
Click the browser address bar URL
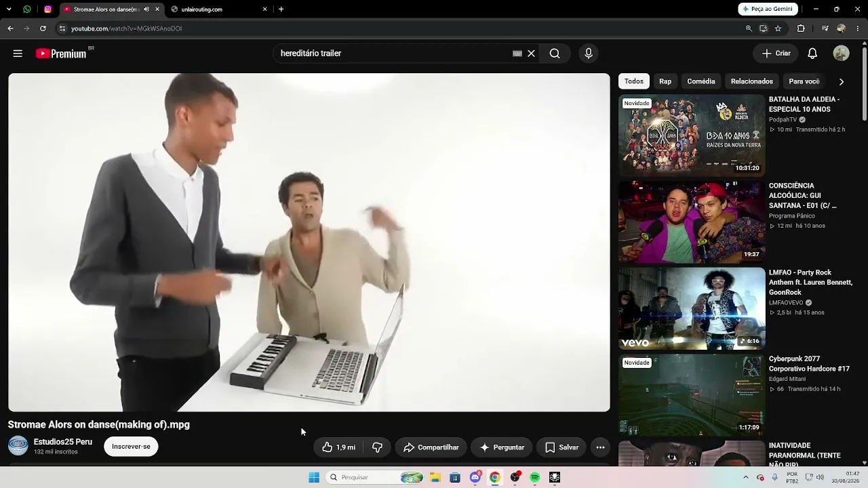coord(126,28)
